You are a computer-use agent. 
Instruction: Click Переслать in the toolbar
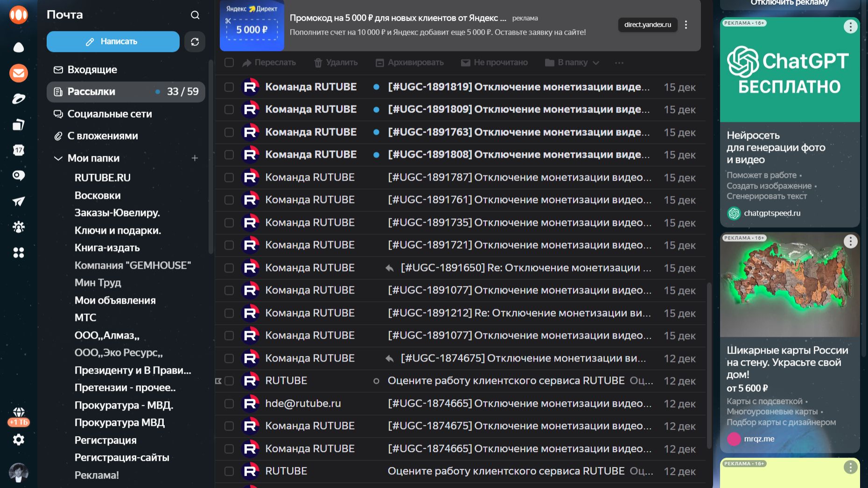click(269, 63)
